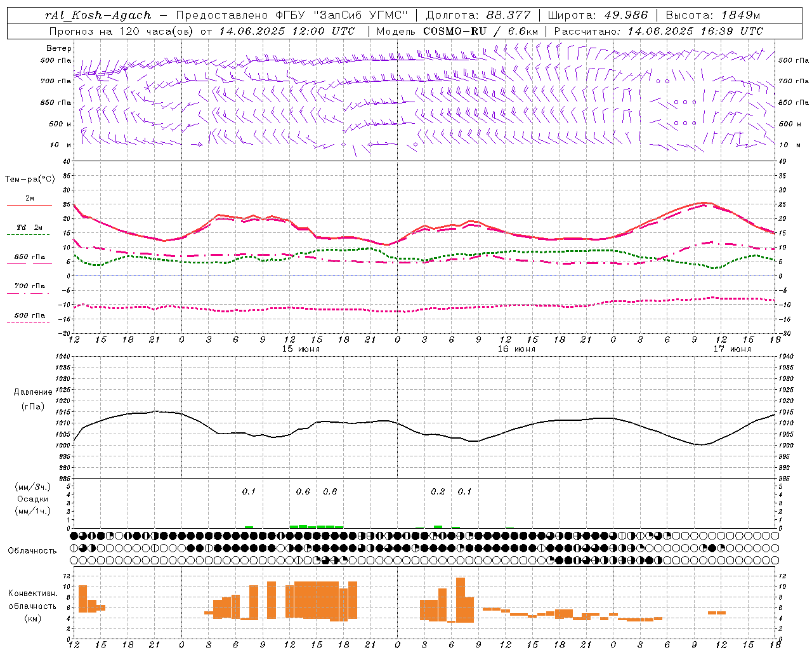The height and width of the screenshot is (650, 812).
Task: Click the Широта: 49.986 value
Action: pyautogui.click(x=598, y=15)
